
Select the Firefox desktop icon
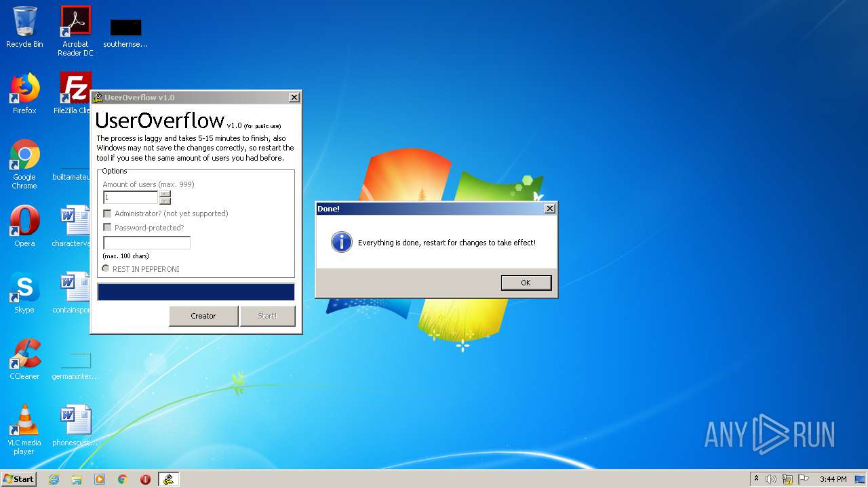coord(24,94)
